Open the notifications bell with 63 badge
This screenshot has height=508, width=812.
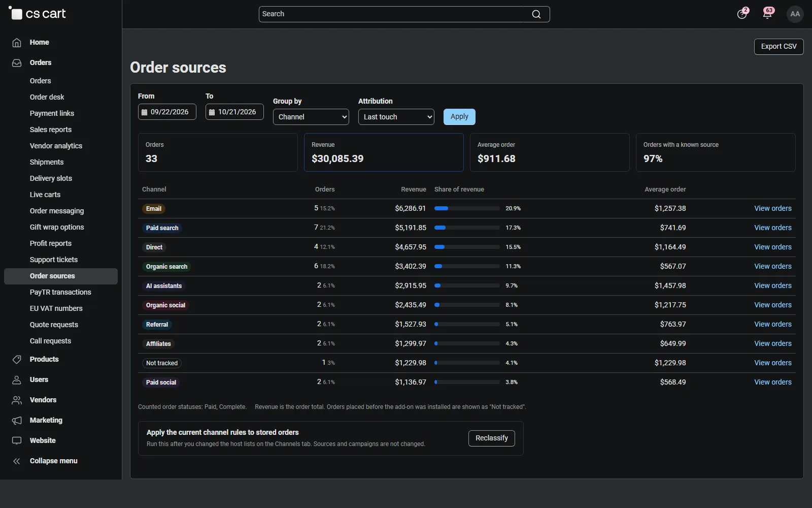[x=768, y=14]
